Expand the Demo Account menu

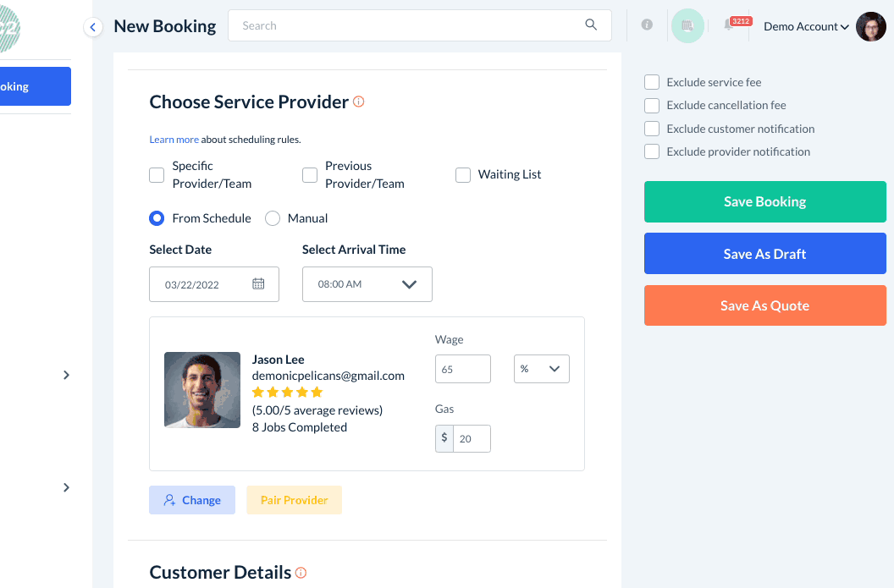pos(805,26)
